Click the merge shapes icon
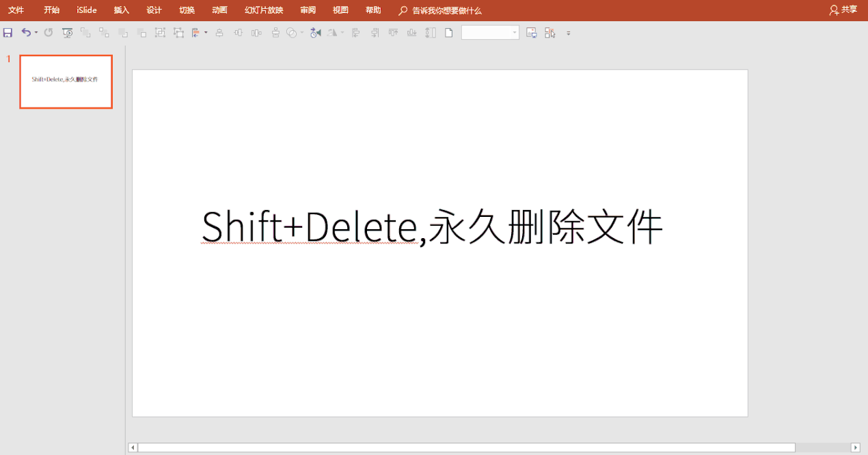This screenshot has height=455, width=868. [292, 32]
